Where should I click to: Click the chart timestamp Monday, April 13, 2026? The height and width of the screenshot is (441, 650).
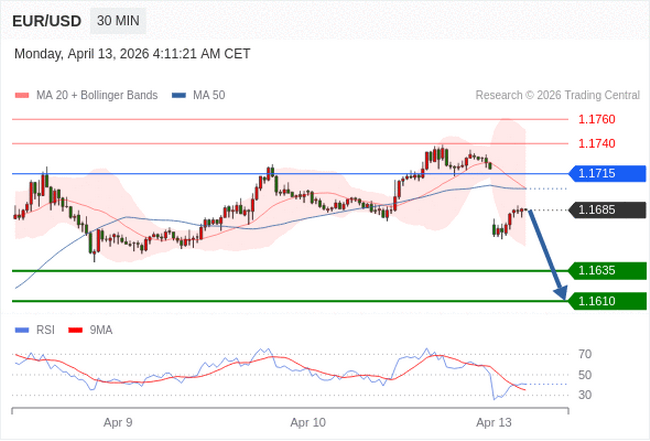(x=132, y=54)
